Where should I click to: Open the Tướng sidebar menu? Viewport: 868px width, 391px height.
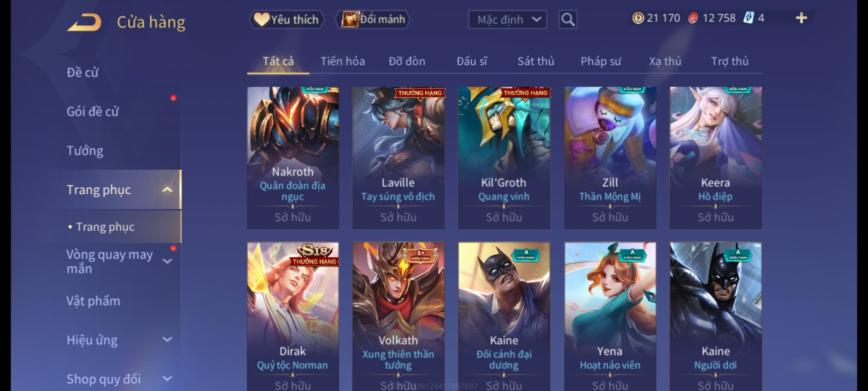point(85,151)
